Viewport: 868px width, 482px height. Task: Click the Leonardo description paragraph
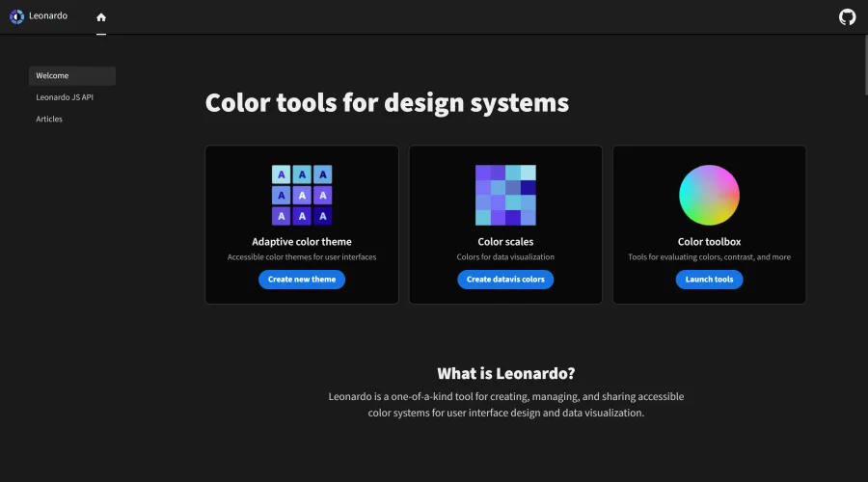[x=506, y=405]
